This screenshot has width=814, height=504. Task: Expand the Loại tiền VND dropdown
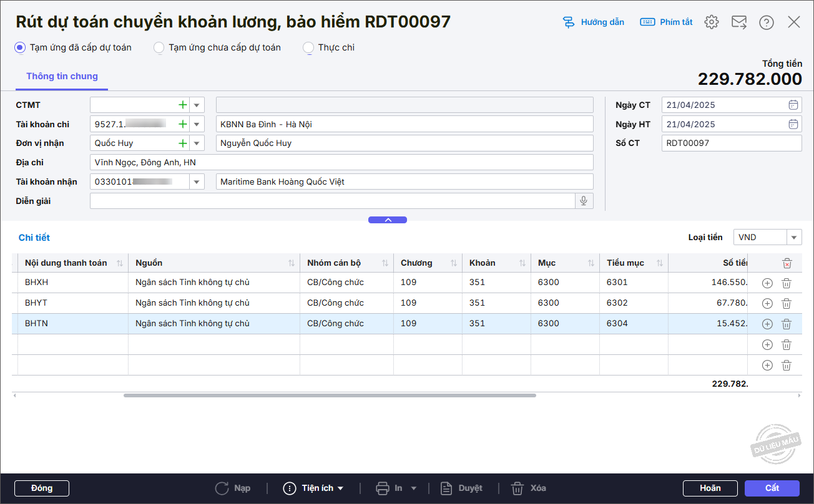click(x=794, y=238)
